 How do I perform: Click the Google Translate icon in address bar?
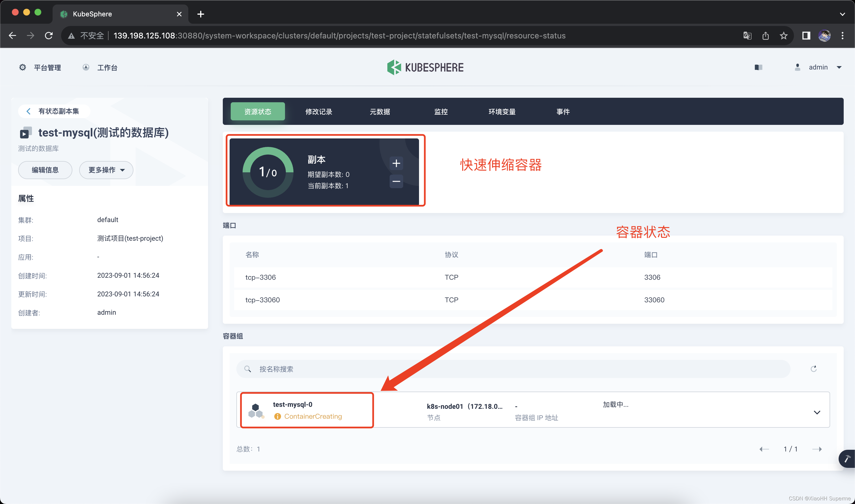click(747, 36)
